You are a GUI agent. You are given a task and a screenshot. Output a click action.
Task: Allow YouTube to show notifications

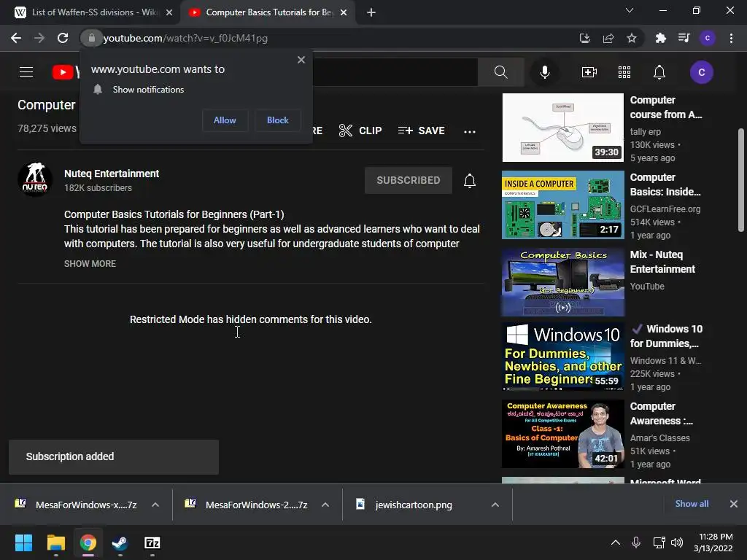(x=225, y=120)
